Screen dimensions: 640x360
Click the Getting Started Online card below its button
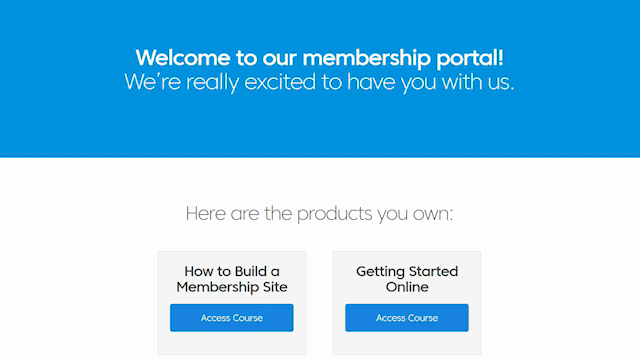407,343
